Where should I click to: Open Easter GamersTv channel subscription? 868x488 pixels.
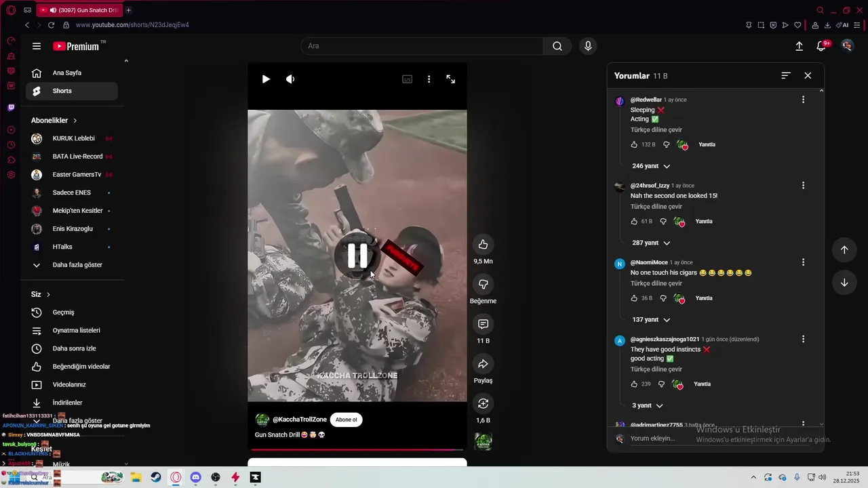click(x=72, y=175)
